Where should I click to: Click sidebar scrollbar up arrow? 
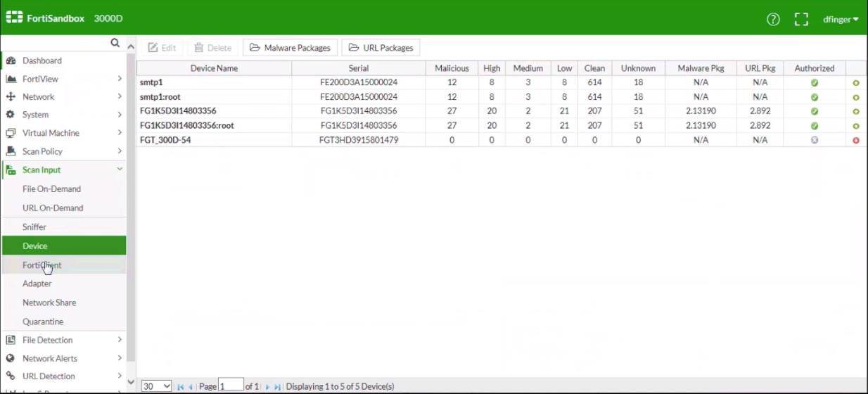(x=131, y=46)
